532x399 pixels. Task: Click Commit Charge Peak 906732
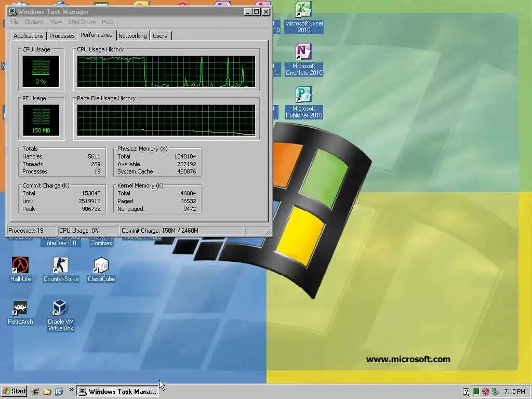91,209
